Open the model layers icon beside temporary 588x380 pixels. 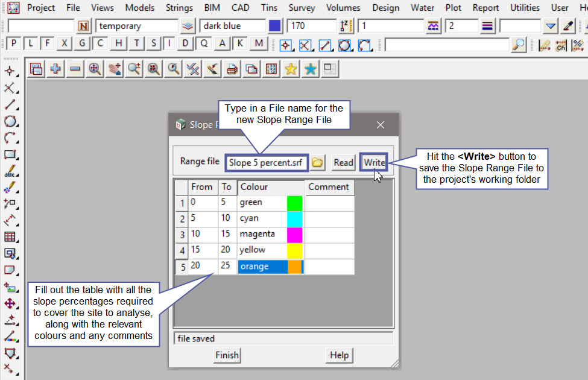tap(188, 26)
